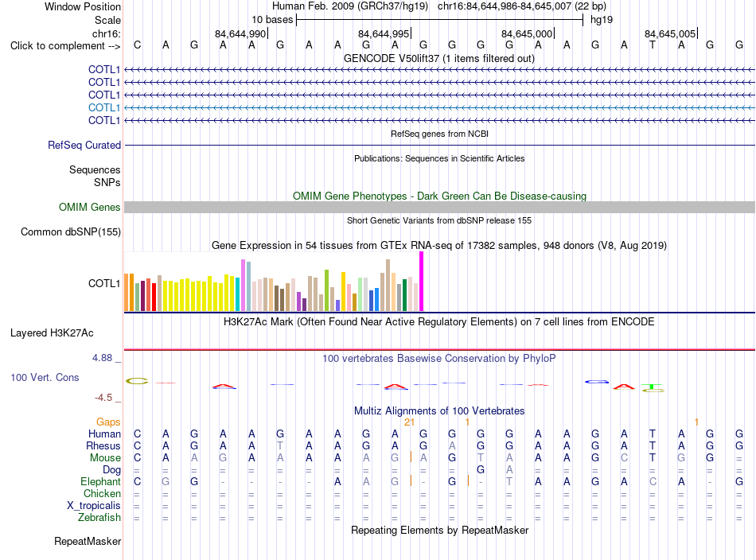Click the OMIM Gene Phenotypes green title
The height and width of the screenshot is (560, 756).
[x=439, y=196]
